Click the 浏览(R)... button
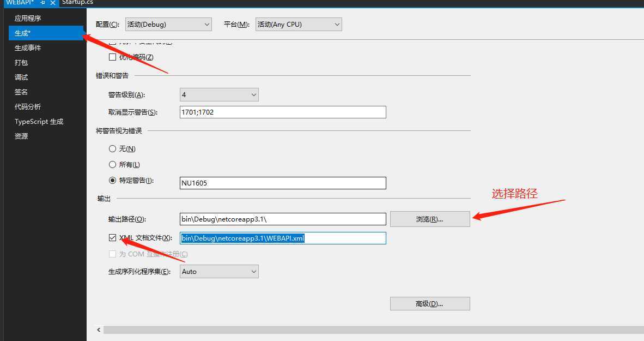The height and width of the screenshot is (341, 644). [430, 219]
